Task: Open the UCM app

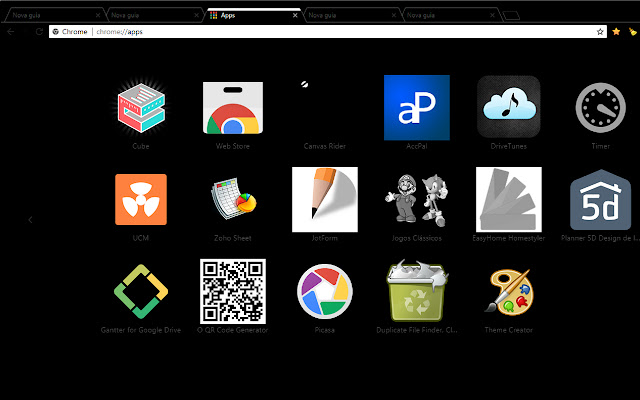Action: pos(141,200)
